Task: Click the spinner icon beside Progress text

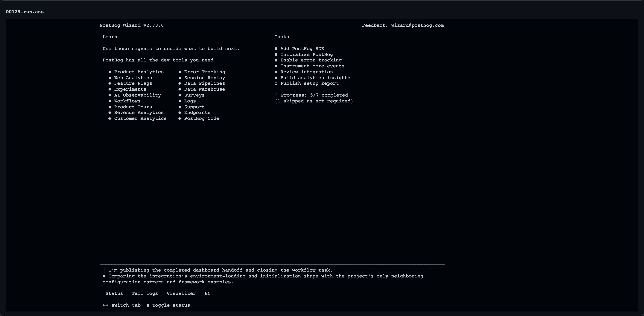Action: 276,95
